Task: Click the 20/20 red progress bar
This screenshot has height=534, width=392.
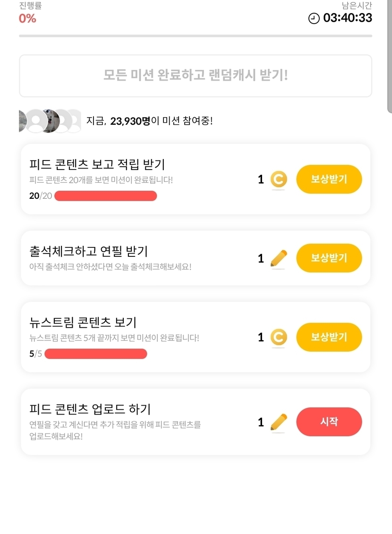Action: [x=105, y=196]
